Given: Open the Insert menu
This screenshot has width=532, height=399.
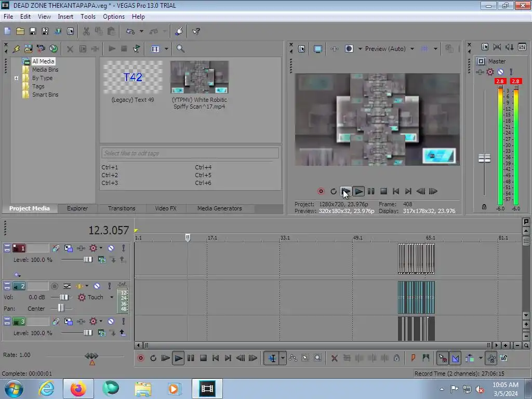Looking at the screenshot, I should (x=65, y=16).
